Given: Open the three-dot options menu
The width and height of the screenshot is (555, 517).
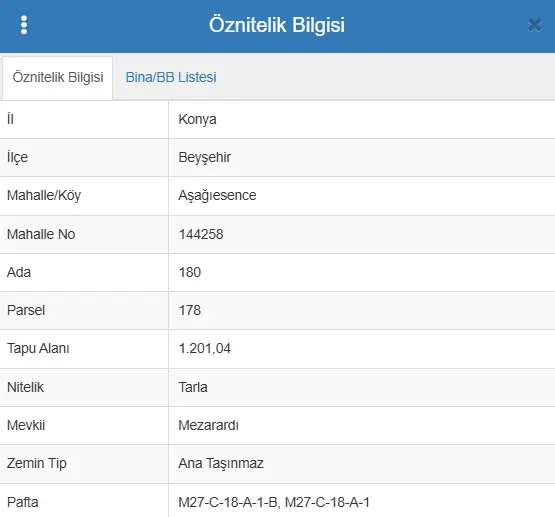Looking at the screenshot, I should tap(24, 25).
